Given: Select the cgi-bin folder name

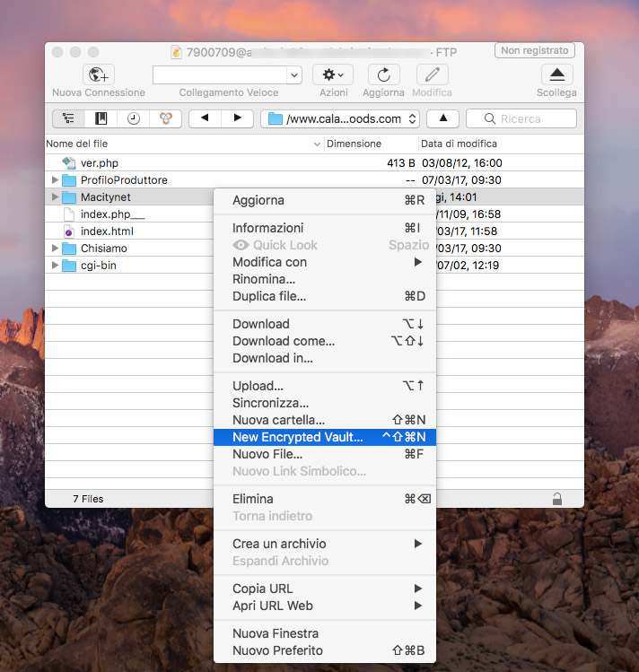Looking at the screenshot, I should 99,266.
